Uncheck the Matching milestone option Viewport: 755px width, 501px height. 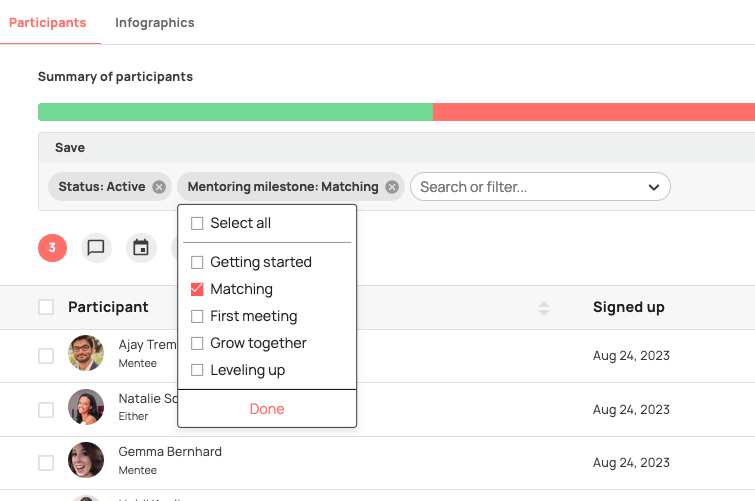(197, 289)
